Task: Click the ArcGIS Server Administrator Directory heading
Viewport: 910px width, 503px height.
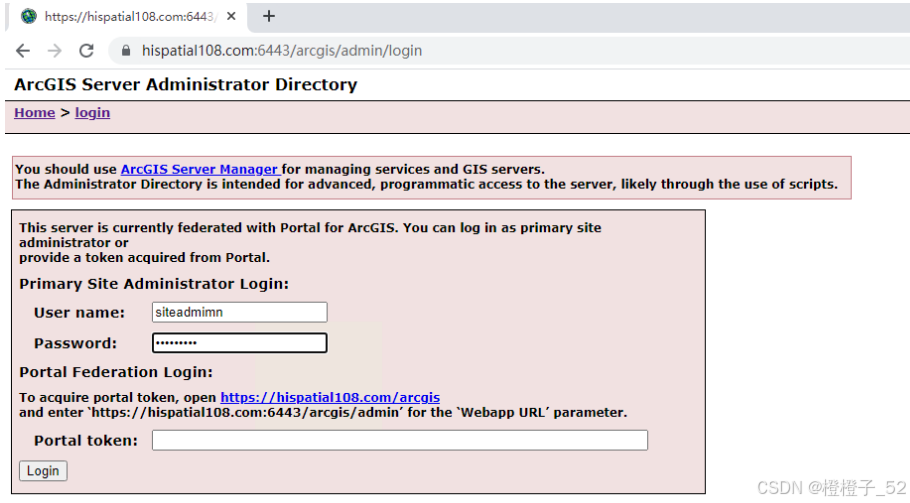Action: point(186,85)
